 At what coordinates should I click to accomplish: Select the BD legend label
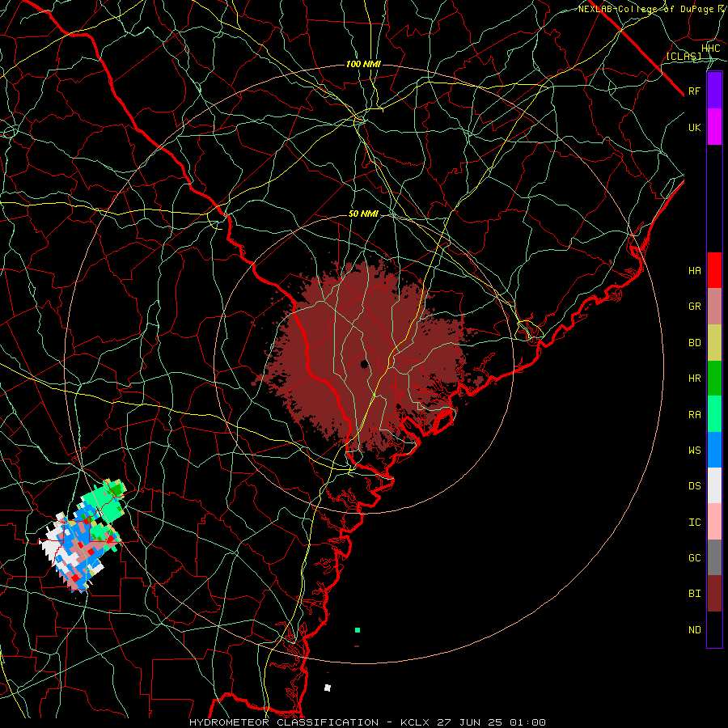point(695,343)
